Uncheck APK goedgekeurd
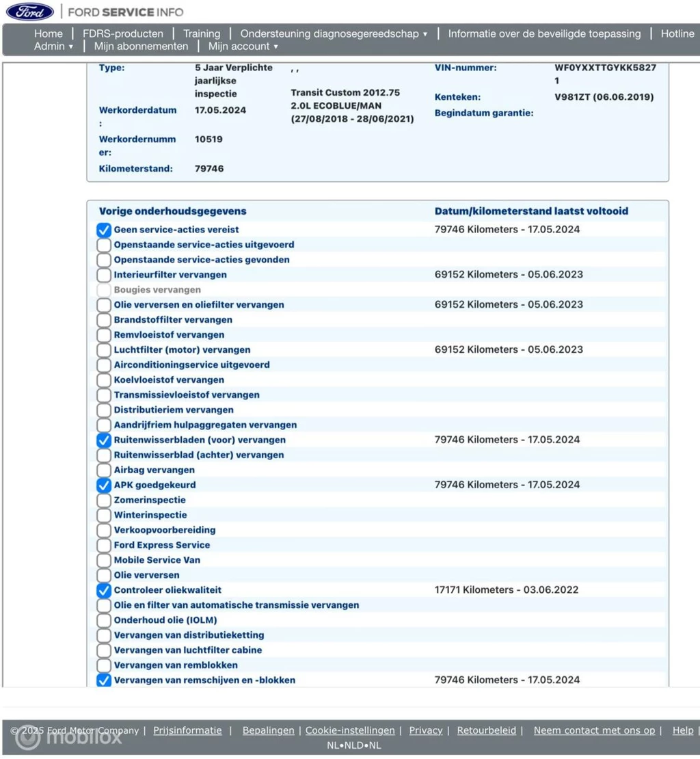Screen dimensions: 700x759 pos(103,485)
